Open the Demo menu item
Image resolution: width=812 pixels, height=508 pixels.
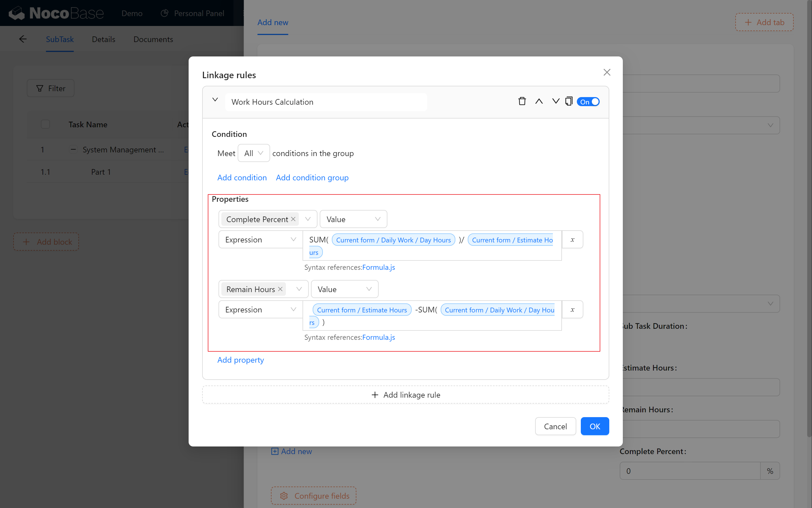pos(132,13)
